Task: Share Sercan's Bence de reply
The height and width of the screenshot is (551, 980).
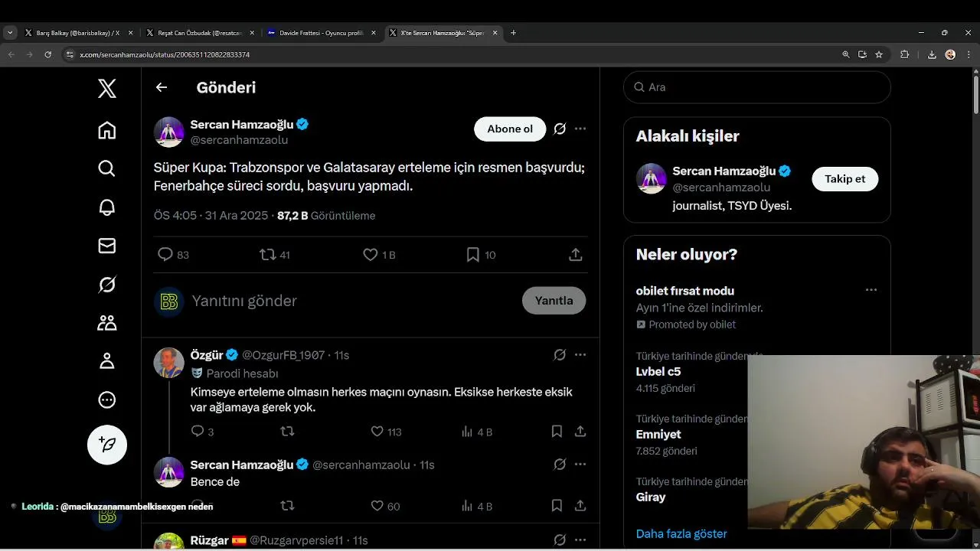Action: point(580,506)
